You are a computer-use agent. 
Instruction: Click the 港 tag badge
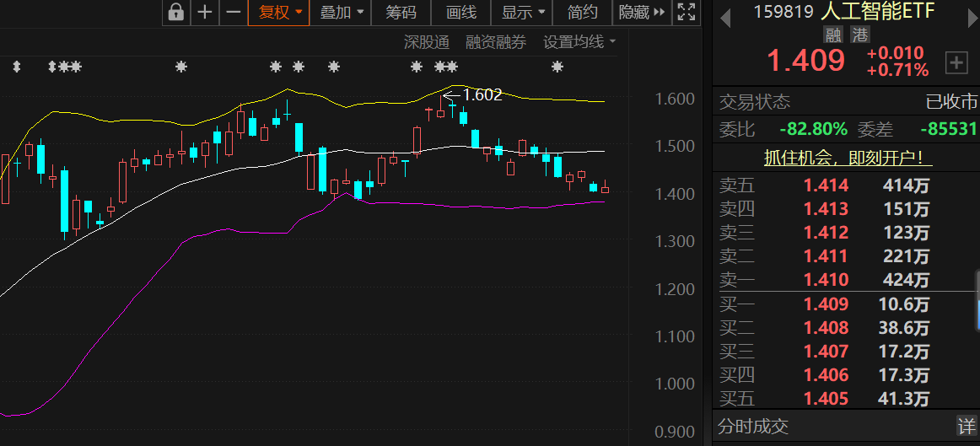[859, 34]
